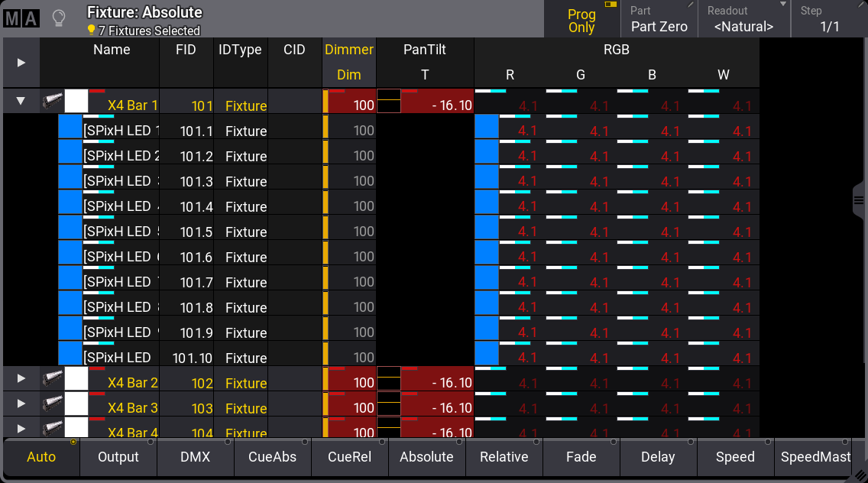Click the right edge panel handle icon
The width and height of the screenshot is (868, 483).
(858, 199)
